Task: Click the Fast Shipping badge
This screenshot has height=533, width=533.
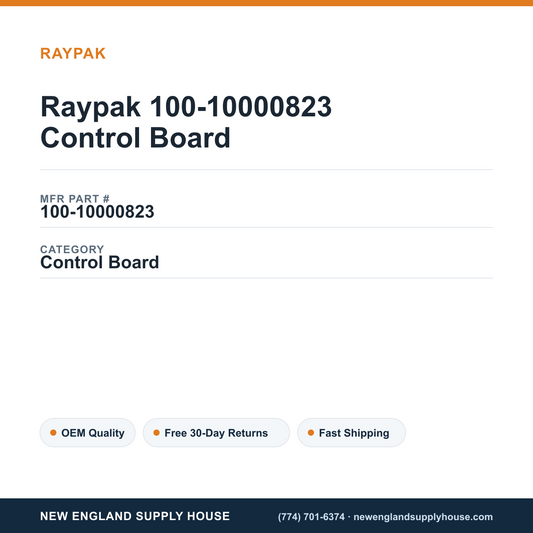Action: pos(351,433)
